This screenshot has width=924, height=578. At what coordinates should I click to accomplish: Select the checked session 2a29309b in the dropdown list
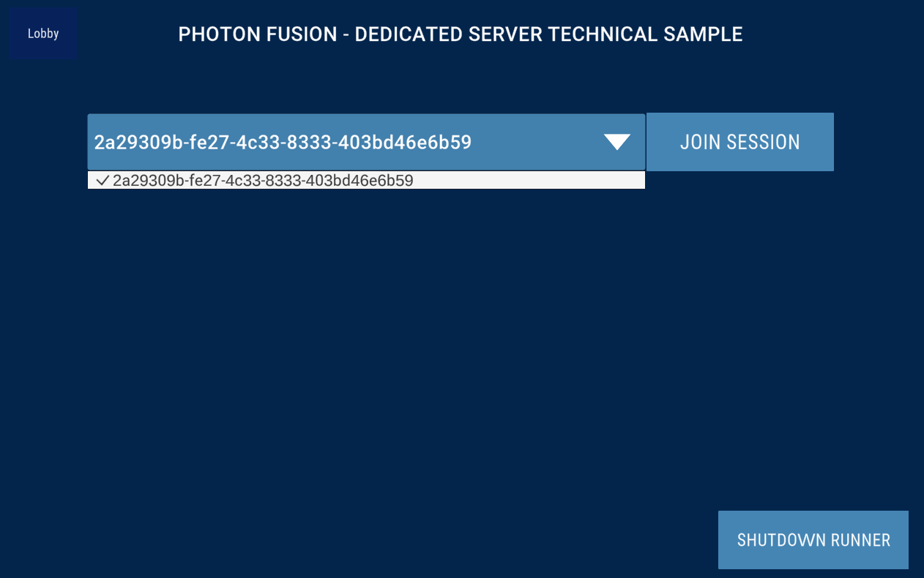tap(366, 180)
